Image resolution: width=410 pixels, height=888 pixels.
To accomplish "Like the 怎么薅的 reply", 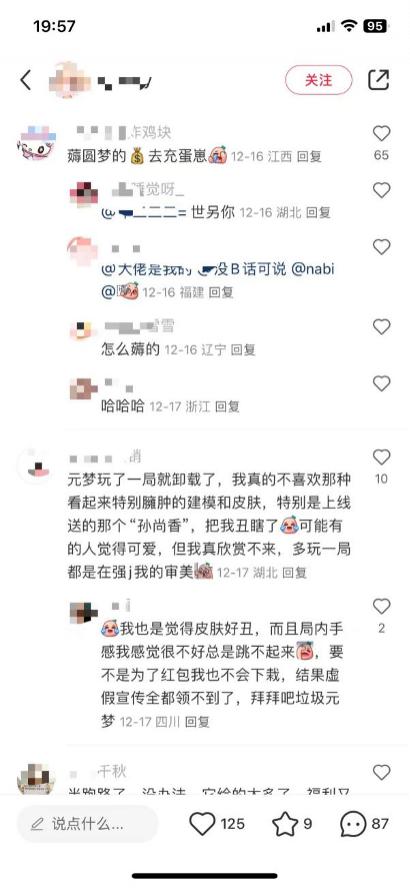I will click(x=382, y=327).
